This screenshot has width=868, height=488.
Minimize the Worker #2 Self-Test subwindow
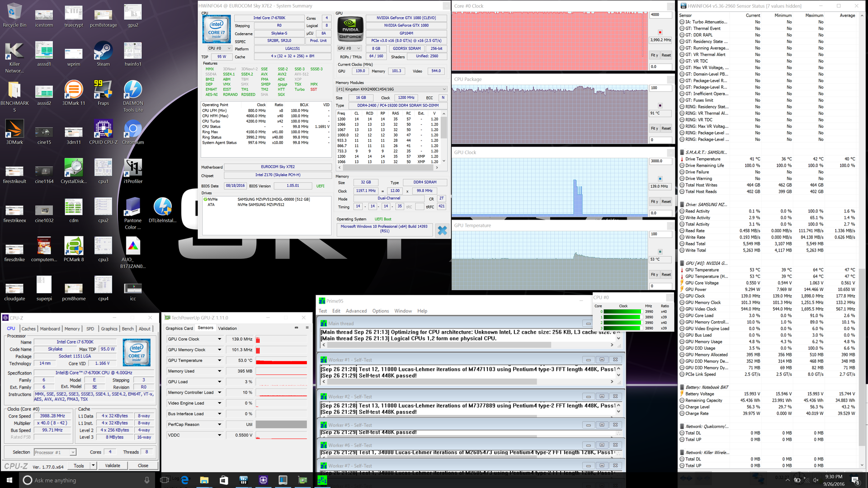pos(588,396)
